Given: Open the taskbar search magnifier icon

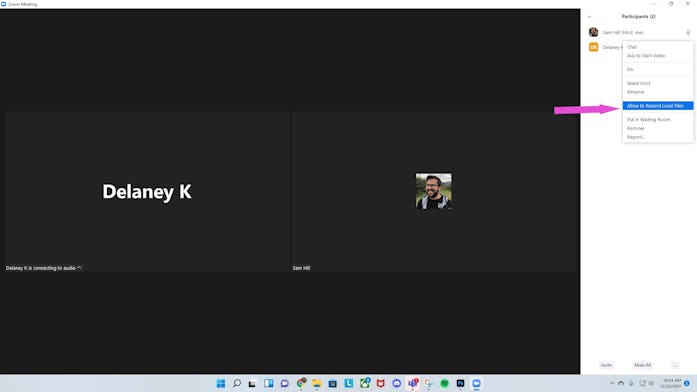Looking at the screenshot, I should [237, 384].
